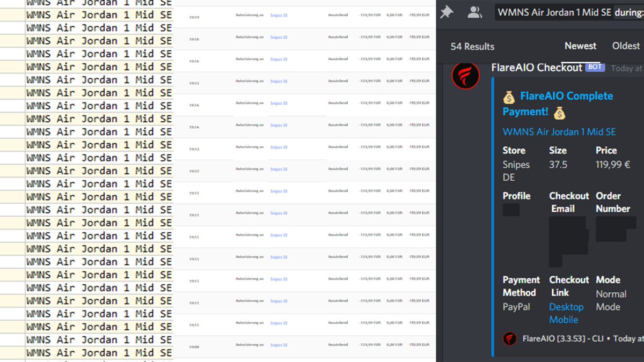The image size is (644, 362).
Task: Open Snipes SE link in the 19:13 transaction
Action: [x=279, y=147]
